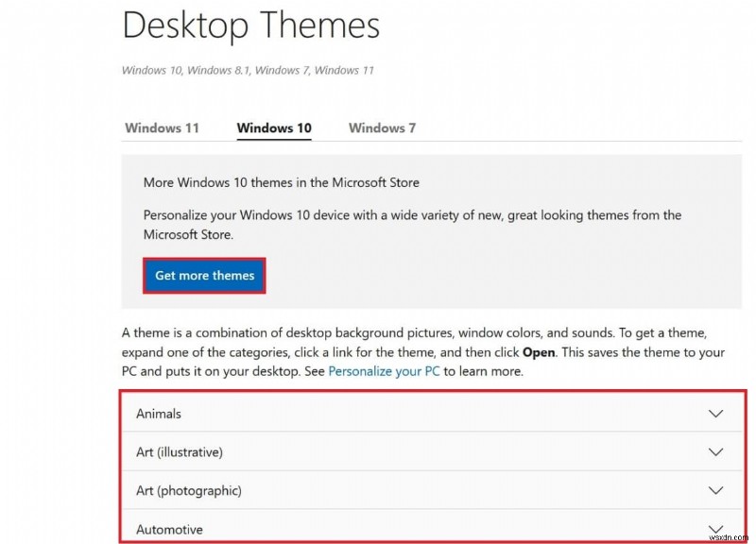Open the Windows 7 tab
Screen dimensions: 756x544
382,127
